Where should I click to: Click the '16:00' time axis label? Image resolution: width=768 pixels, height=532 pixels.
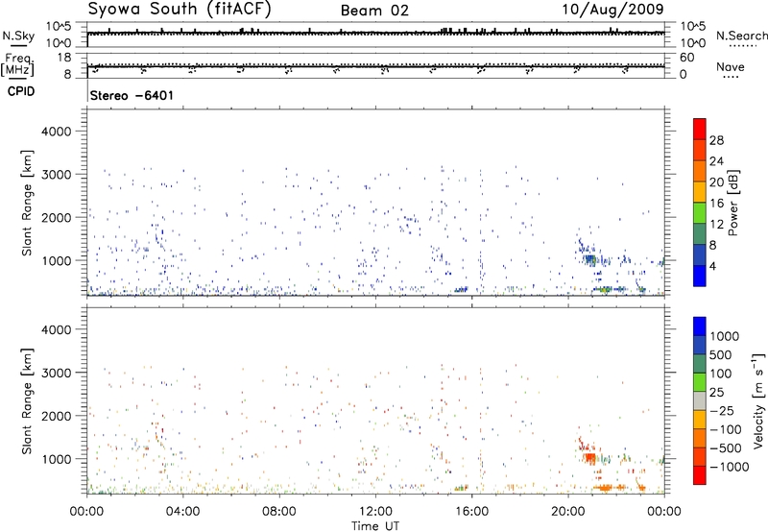click(x=471, y=512)
